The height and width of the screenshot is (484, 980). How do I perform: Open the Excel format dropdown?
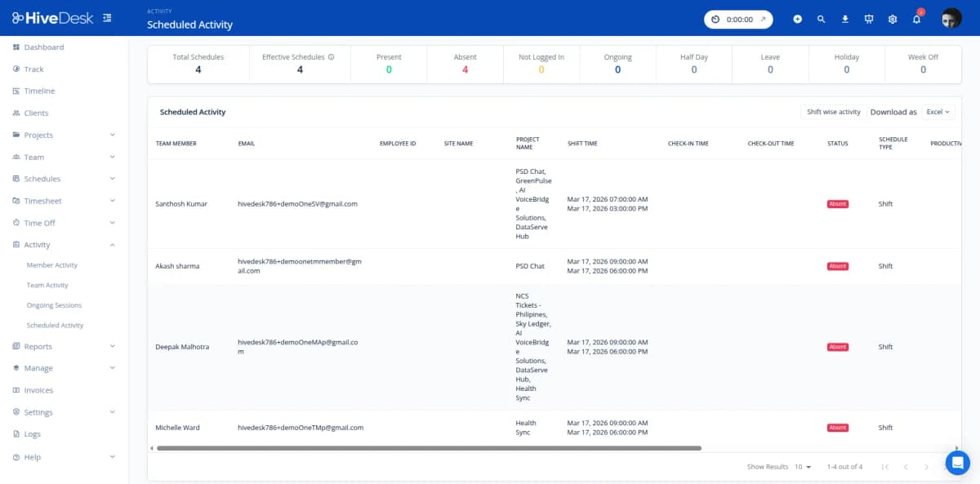tap(938, 112)
